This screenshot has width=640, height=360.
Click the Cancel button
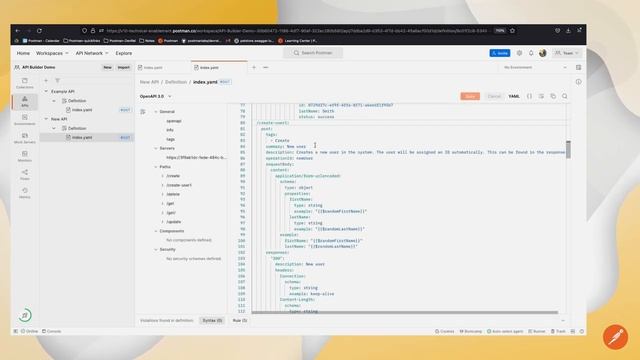tap(494, 96)
